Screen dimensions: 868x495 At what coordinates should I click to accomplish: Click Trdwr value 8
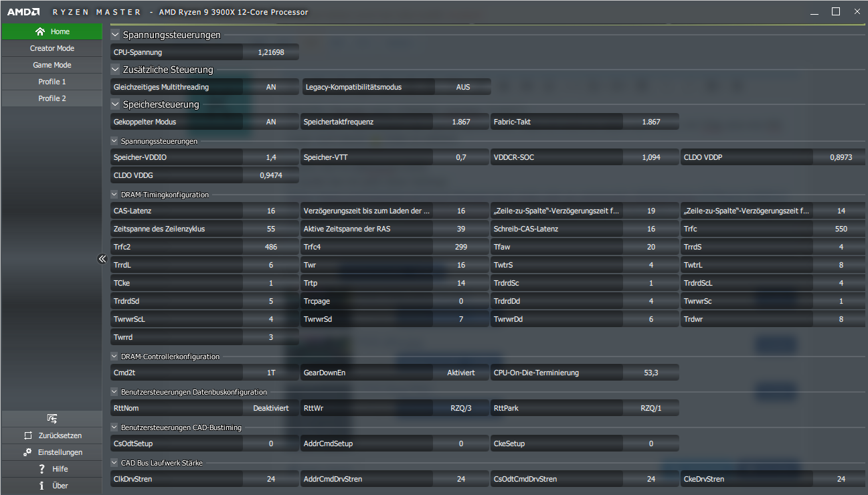tap(841, 319)
